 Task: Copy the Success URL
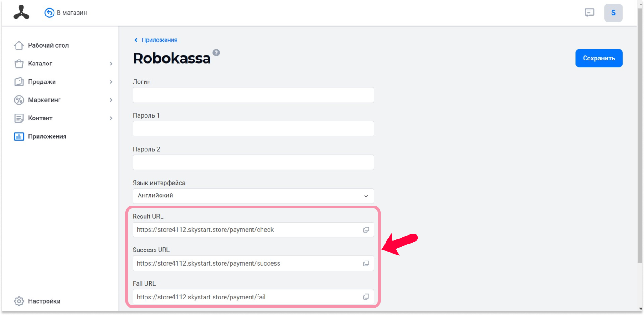pos(366,263)
